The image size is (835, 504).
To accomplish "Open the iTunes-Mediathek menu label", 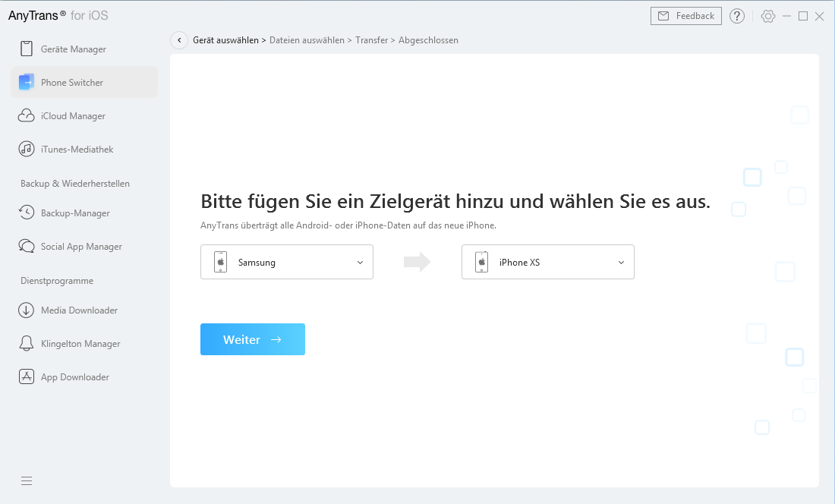I will (x=77, y=150).
